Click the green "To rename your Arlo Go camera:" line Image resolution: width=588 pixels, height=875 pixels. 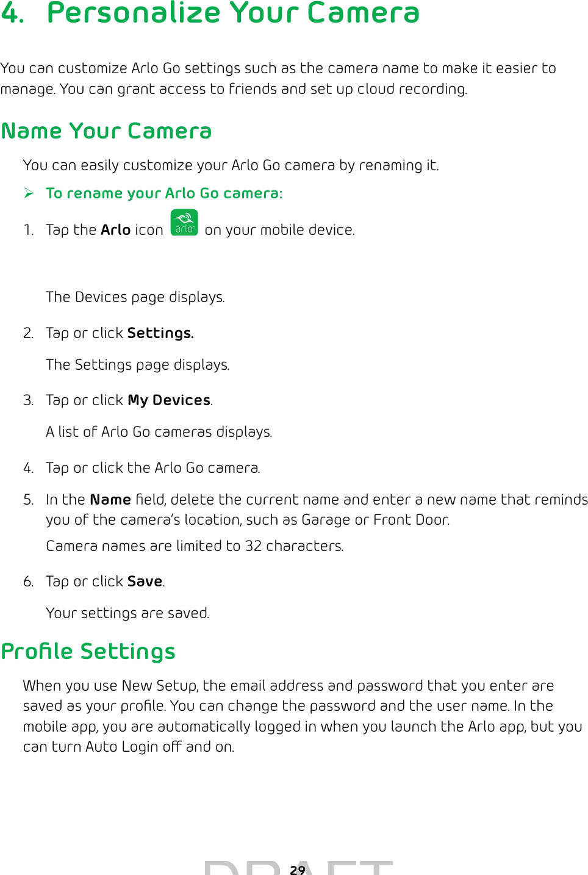164,193
